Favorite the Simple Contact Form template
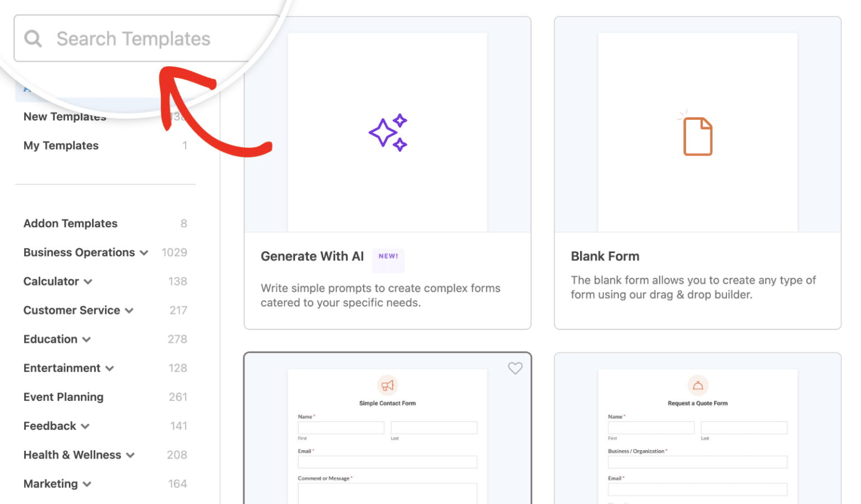 tap(515, 368)
